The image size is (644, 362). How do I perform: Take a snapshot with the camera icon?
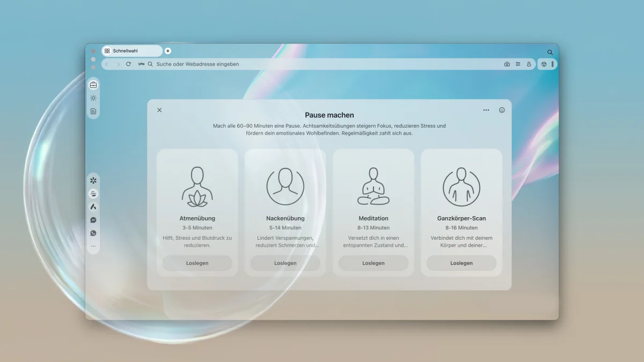point(507,64)
